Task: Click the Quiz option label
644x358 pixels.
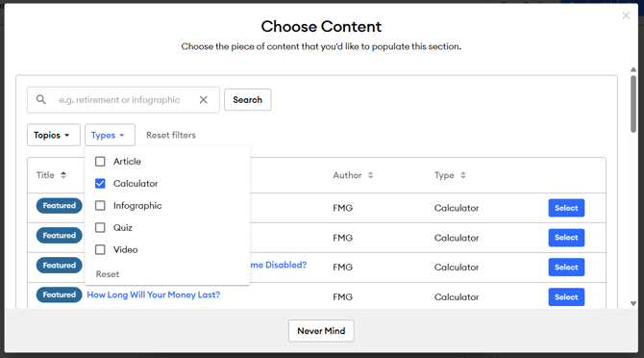Action: coord(123,227)
